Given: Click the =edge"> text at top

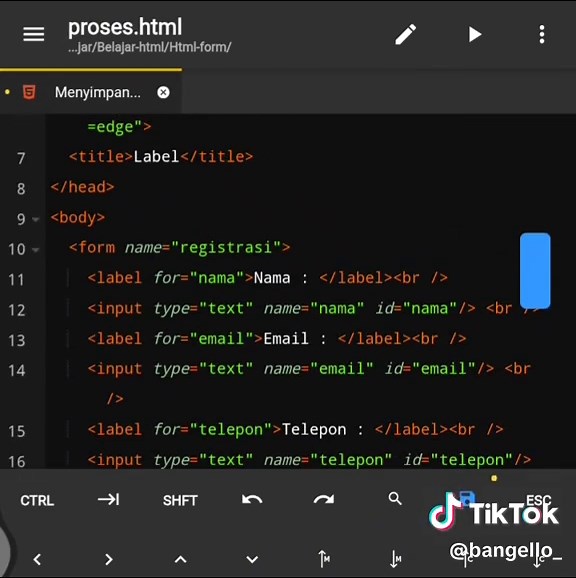Looking at the screenshot, I should coord(119,127).
